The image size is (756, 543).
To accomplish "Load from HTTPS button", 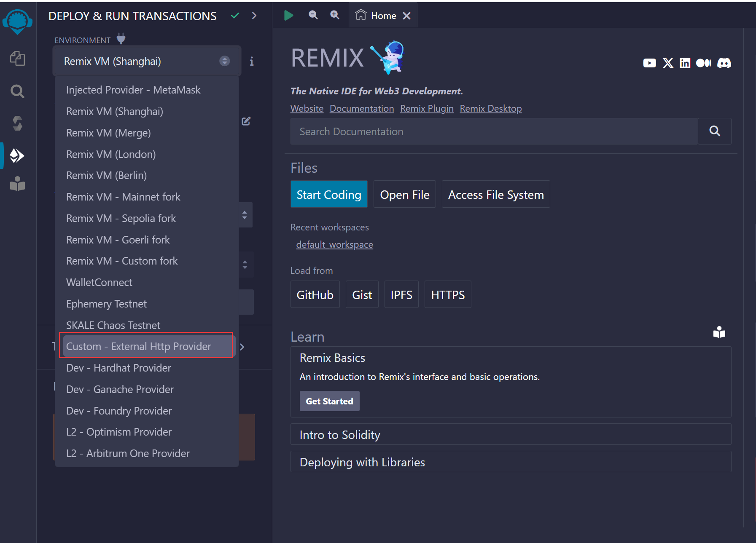I will click(x=448, y=294).
